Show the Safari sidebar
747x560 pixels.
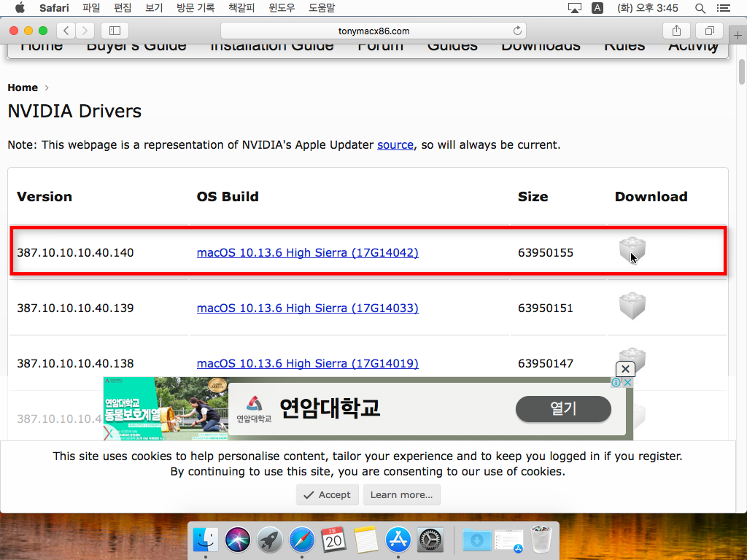(115, 31)
